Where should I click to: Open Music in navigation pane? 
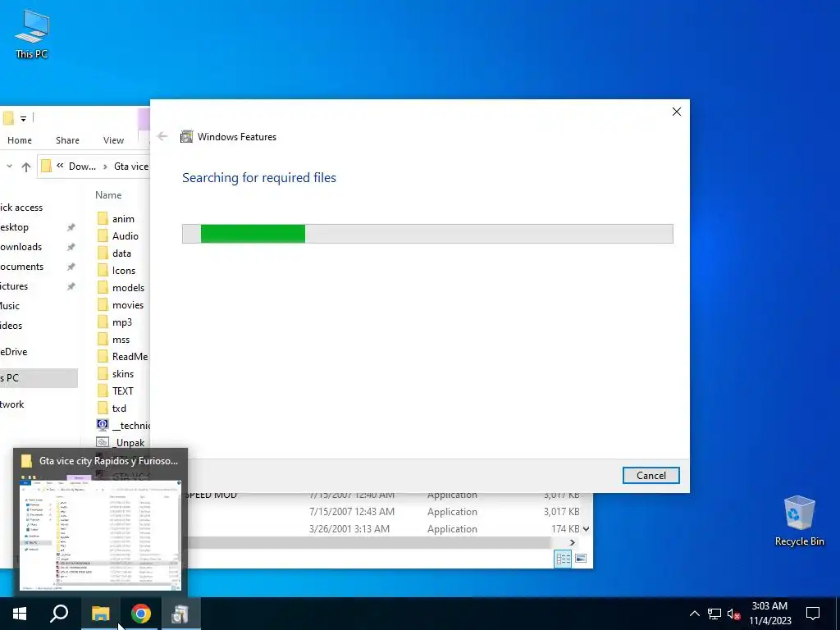pyautogui.click(x=10, y=306)
